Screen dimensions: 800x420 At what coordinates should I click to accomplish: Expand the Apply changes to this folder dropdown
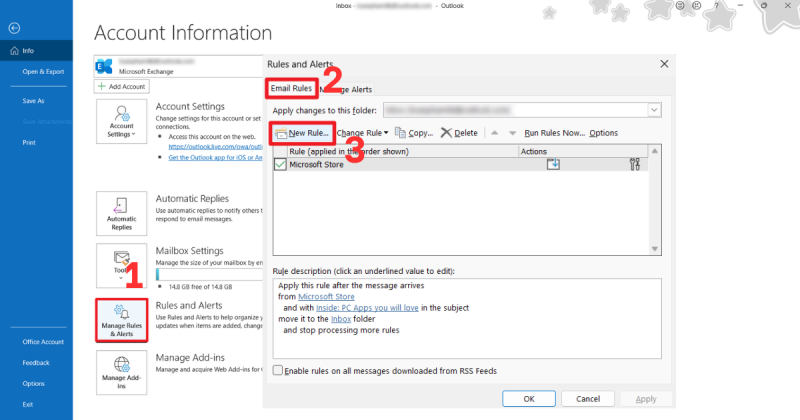654,108
